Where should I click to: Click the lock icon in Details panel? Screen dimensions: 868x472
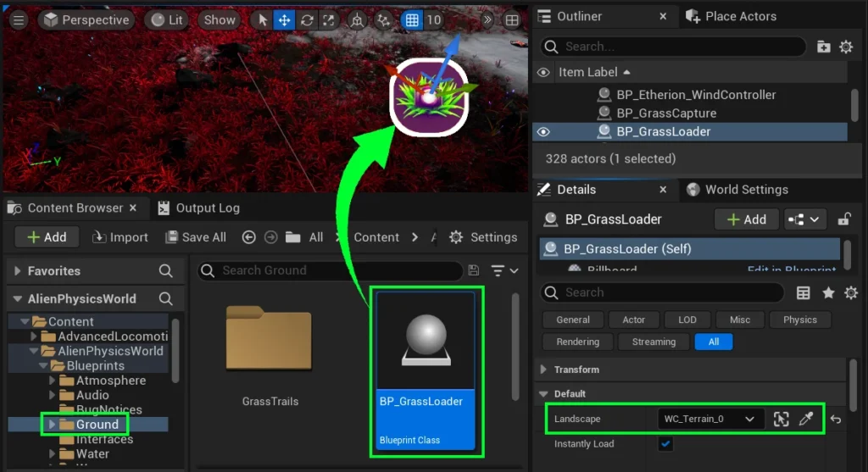(x=843, y=219)
